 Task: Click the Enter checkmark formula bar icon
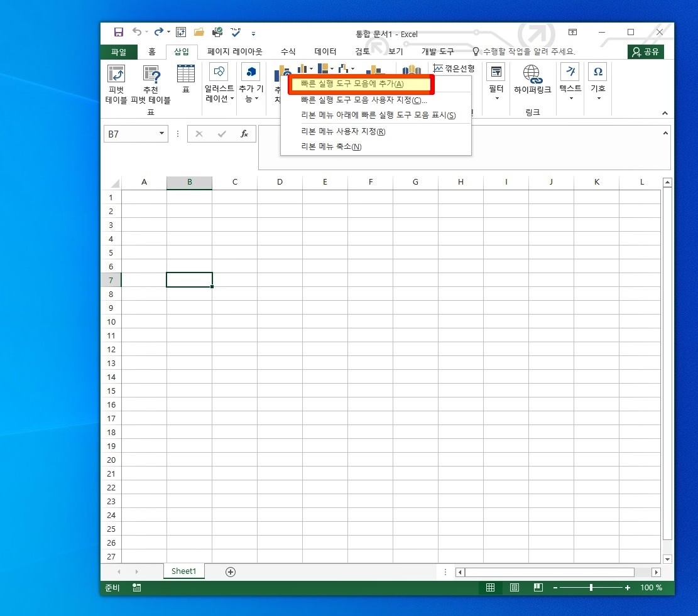222,134
